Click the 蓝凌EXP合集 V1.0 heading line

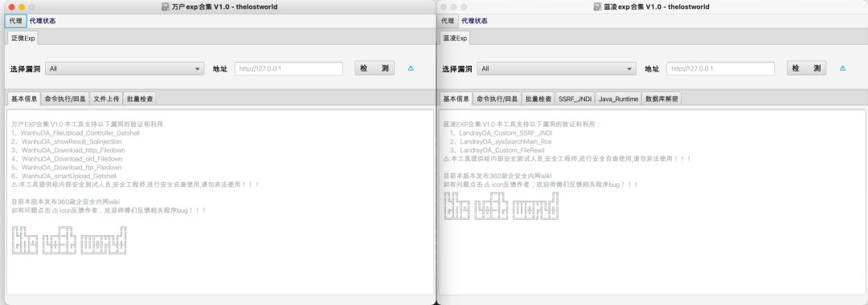522,124
